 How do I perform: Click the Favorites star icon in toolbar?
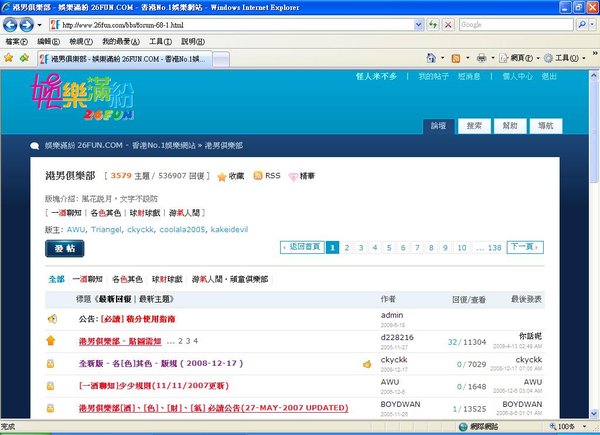tap(9, 59)
